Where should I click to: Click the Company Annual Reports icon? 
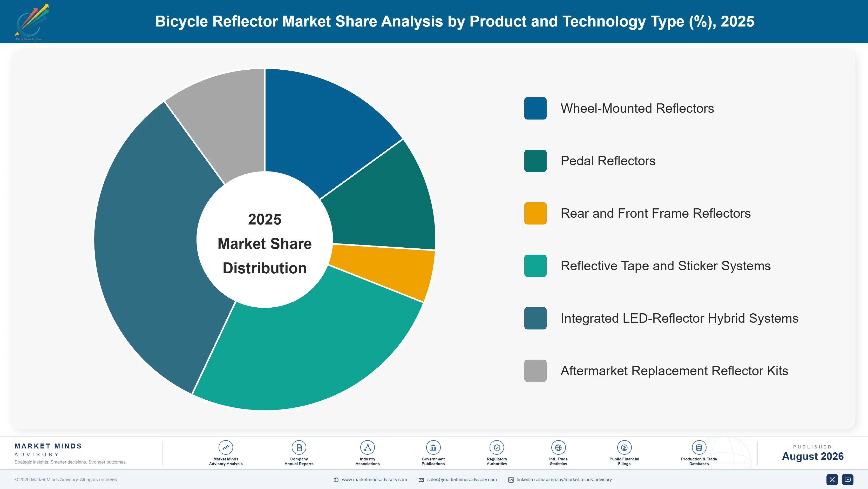tap(299, 447)
